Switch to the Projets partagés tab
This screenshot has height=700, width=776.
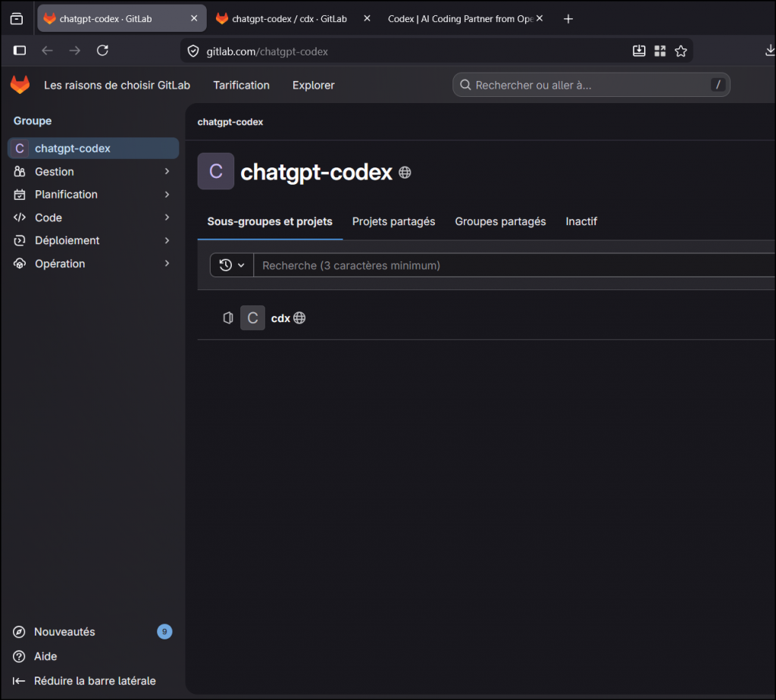tap(393, 221)
